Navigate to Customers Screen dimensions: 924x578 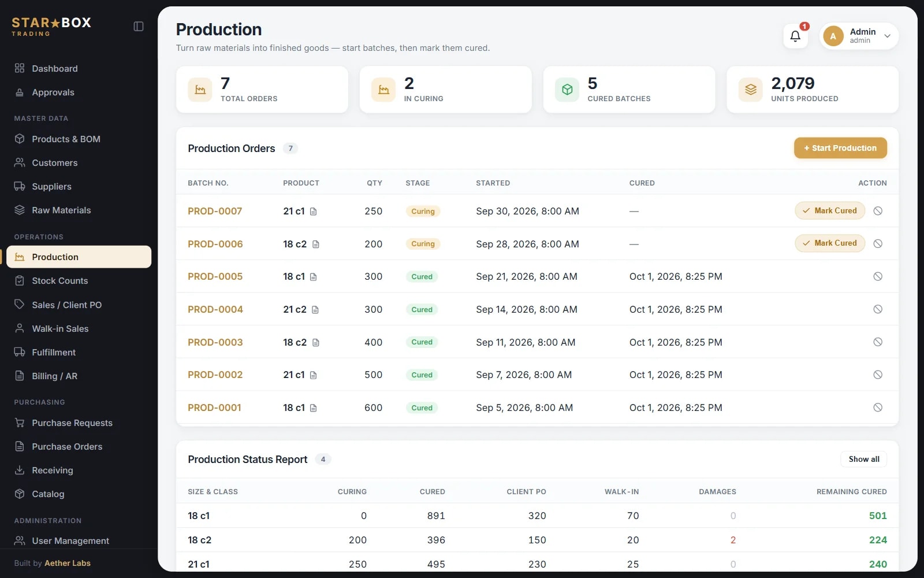[79, 162]
